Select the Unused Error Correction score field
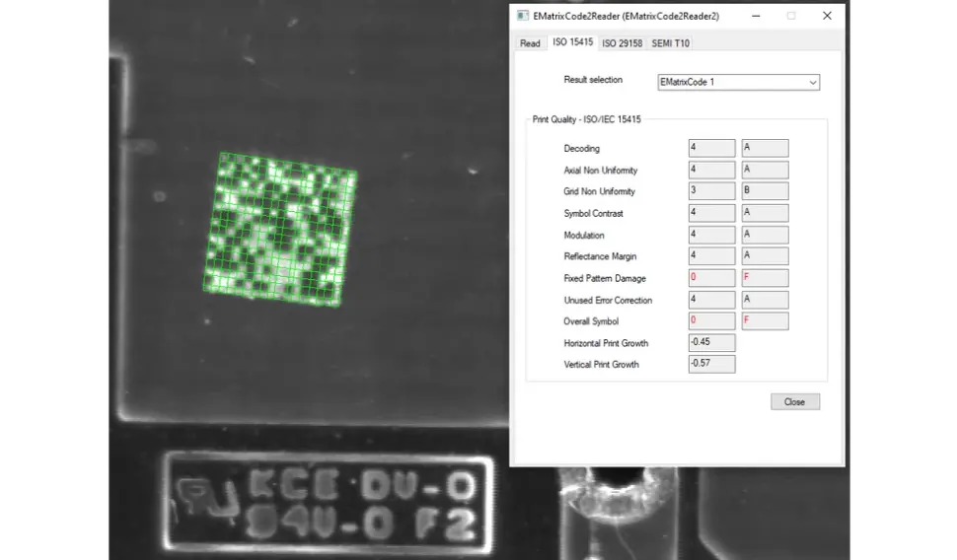This screenshot has width=957, height=560. [711, 300]
